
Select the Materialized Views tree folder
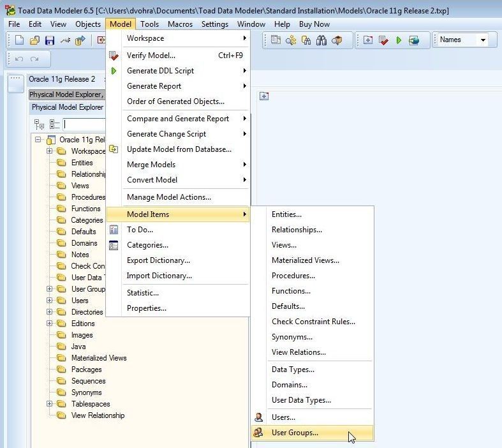[99, 358]
